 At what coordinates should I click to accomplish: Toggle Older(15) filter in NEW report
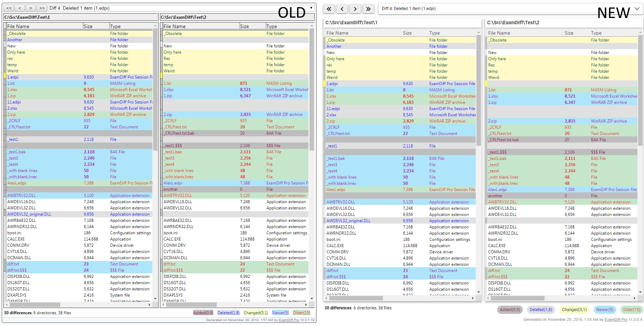[x=632, y=310]
